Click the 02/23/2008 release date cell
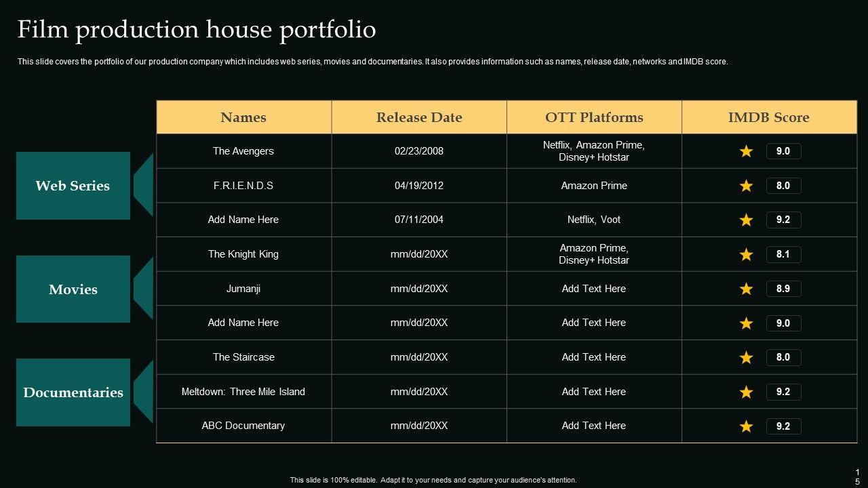This screenshot has height=488, width=868. tap(419, 151)
